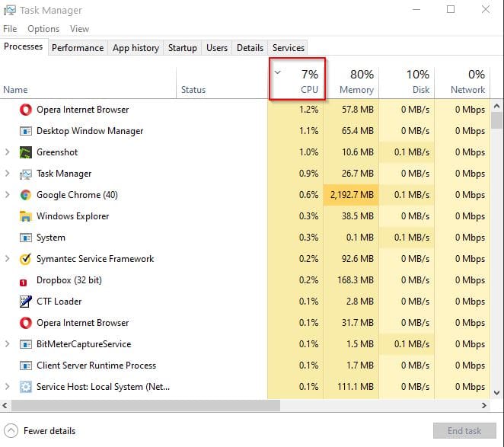Open the File menu
The height and width of the screenshot is (447, 504).
[10, 29]
